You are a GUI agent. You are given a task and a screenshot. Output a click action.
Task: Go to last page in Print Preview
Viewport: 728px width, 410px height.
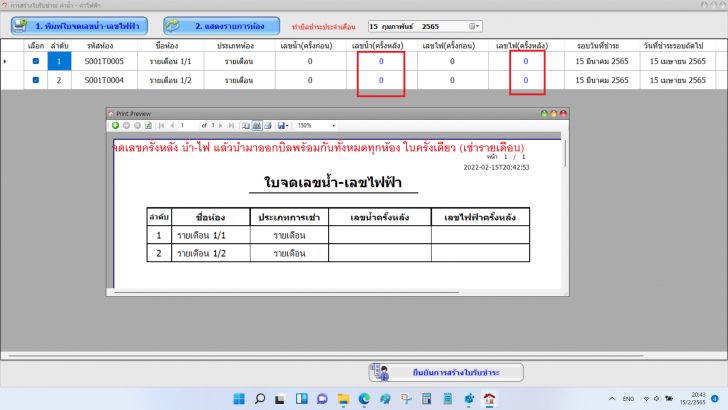(x=231, y=125)
